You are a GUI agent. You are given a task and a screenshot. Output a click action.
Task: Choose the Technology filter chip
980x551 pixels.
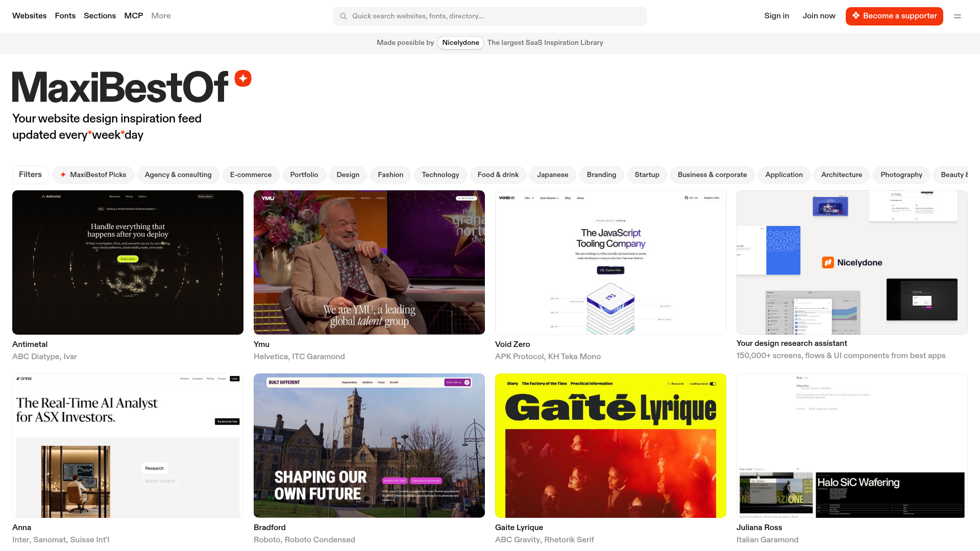440,174
